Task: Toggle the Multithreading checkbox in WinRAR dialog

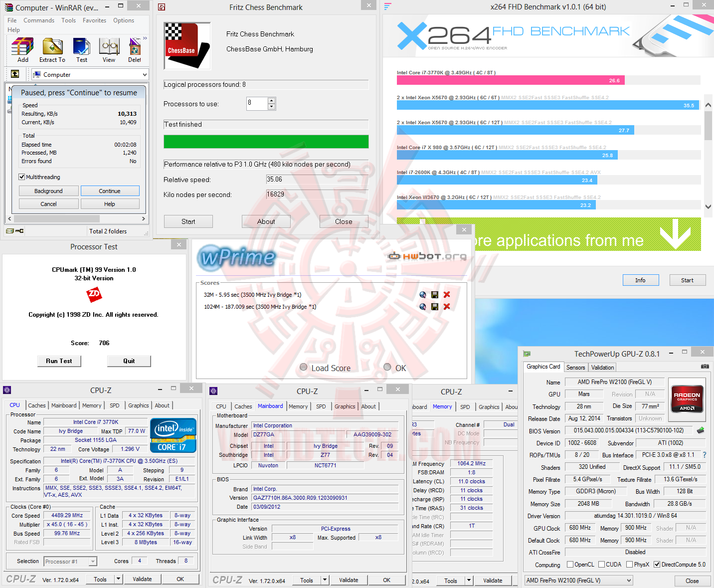Action: pos(22,177)
